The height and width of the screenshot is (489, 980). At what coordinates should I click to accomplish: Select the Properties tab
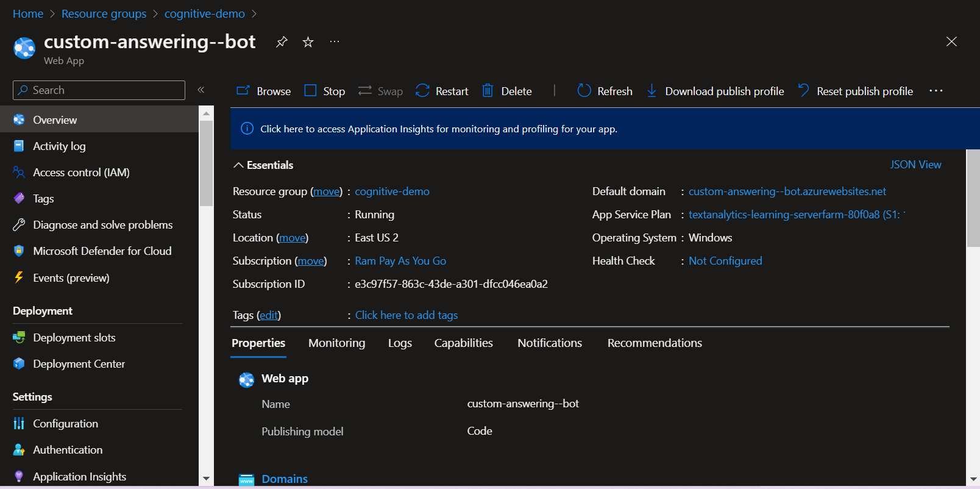point(258,343)
